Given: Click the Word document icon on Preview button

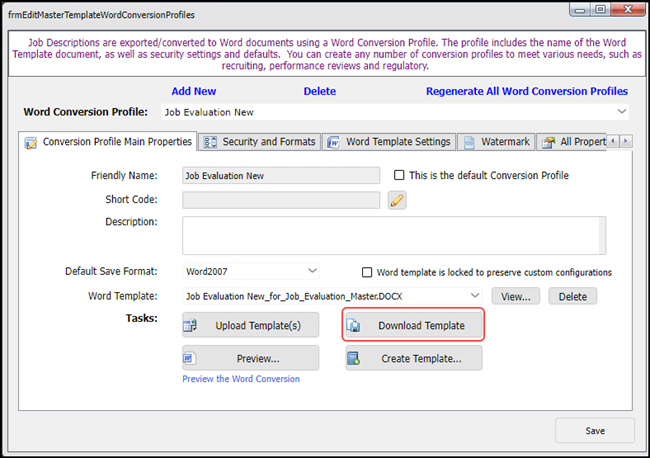Looking at the screenshot, I should tap(189, 358).
